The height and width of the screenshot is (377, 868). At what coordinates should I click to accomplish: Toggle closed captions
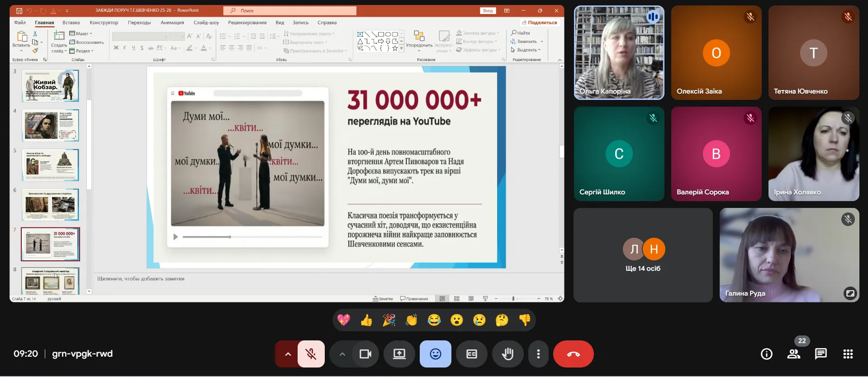[x=471, y=354]
